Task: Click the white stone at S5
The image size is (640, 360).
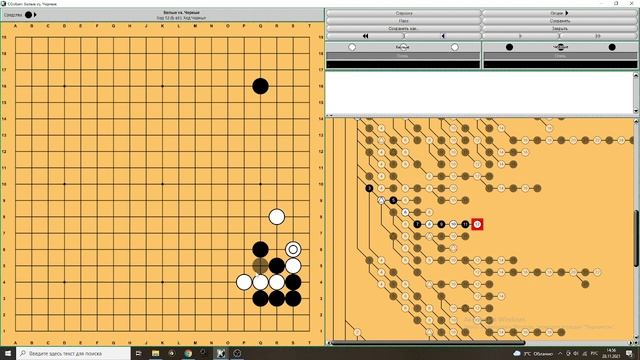Action: click(x=293, y=266)
